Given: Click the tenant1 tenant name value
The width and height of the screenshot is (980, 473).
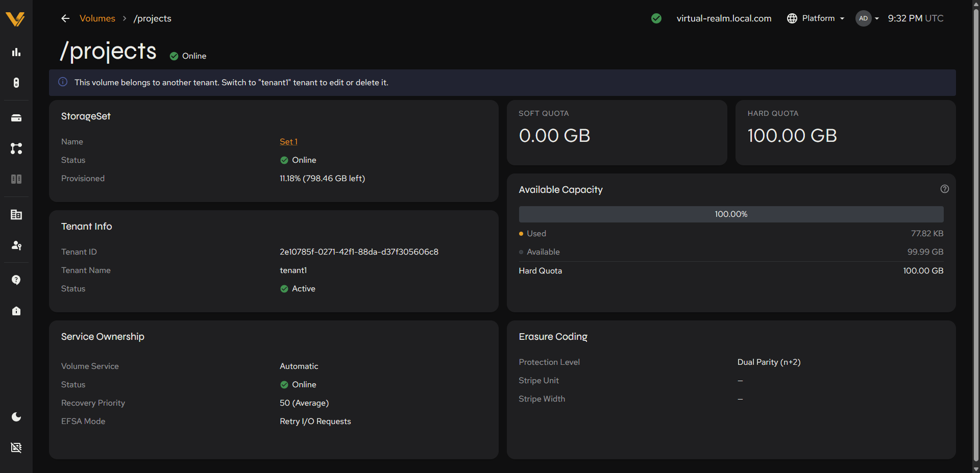Looking at the screenshot, I should click(293, 270).
